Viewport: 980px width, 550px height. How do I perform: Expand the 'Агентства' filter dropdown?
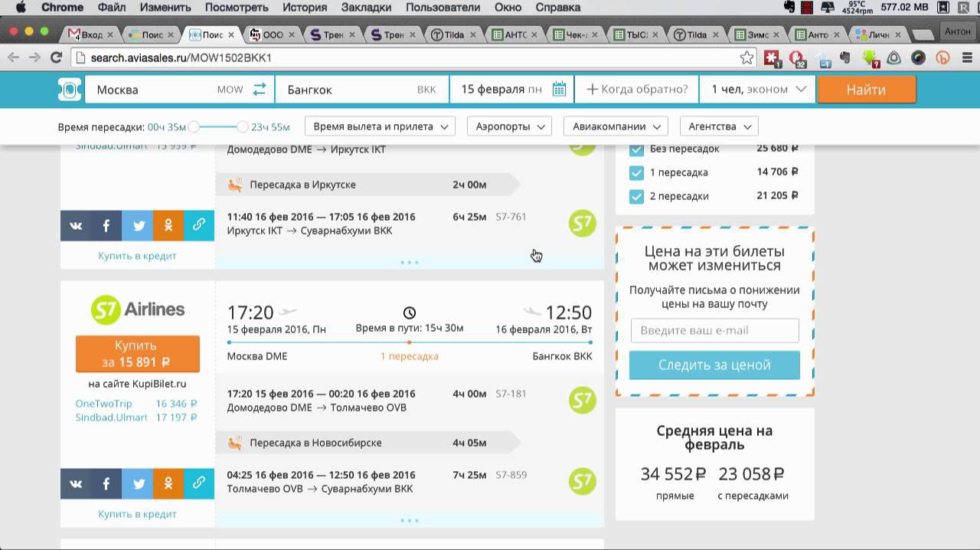point(719,126)
